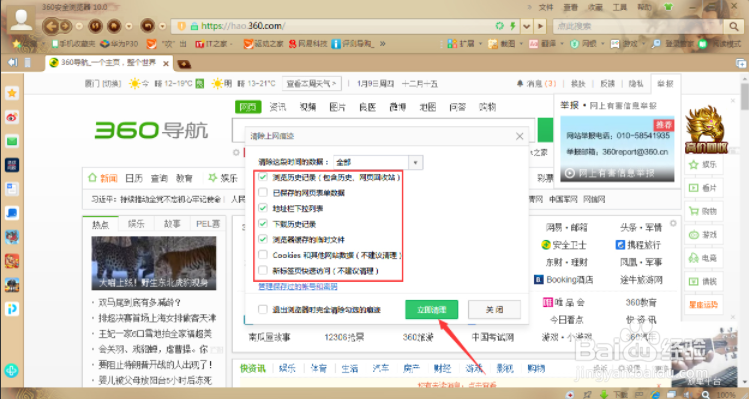749x399 pixels.
Task: Click the home page toolbar button
Action: coord(114,26)
